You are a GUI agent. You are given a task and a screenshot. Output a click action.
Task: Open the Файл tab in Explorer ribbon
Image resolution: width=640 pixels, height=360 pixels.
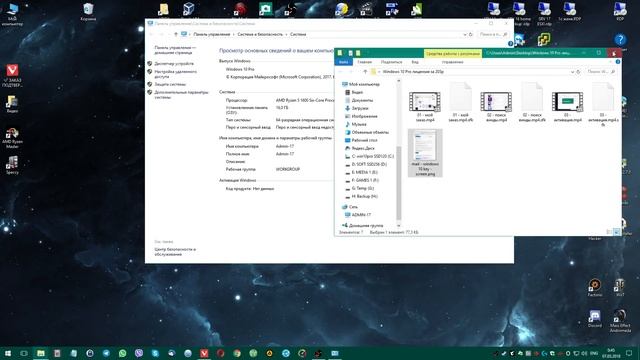click(343, 62)
